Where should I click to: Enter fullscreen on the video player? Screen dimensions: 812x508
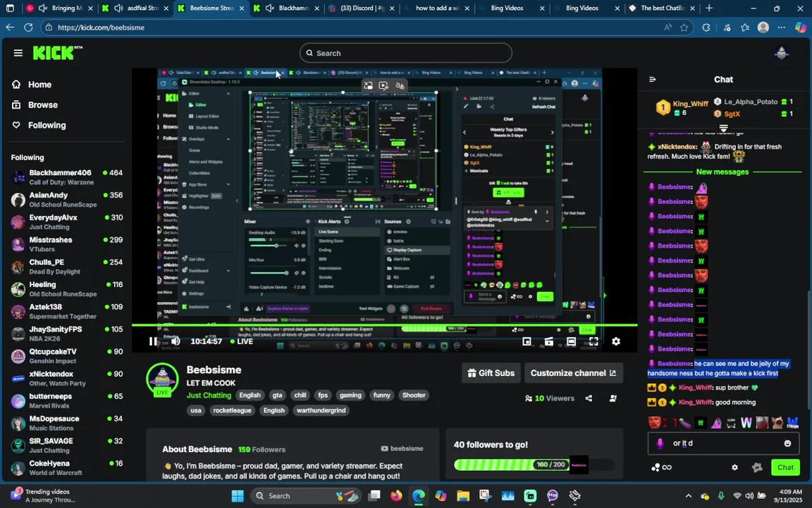tap(593, 341)
